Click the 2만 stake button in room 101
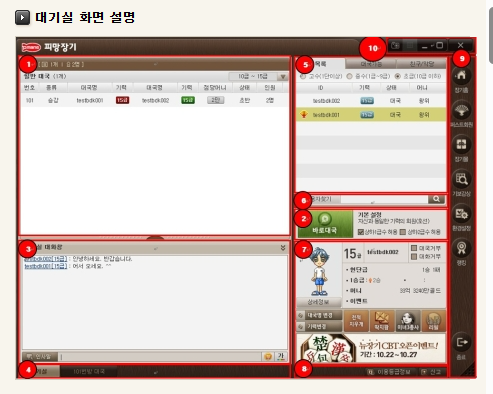Screen dimensions: 493x394 [215, 100]
